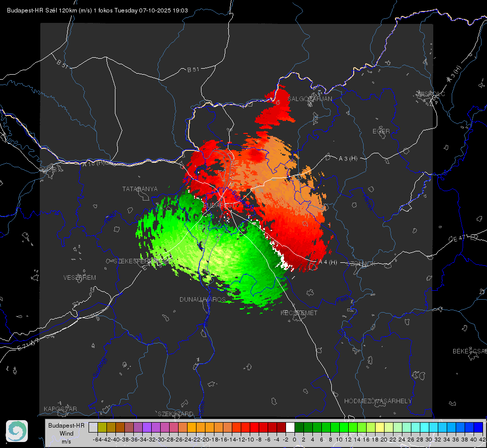This screenshot has width=487, height=448.
Task: Click the VESZPRÉM city label
Action: [x=80, y=277]
